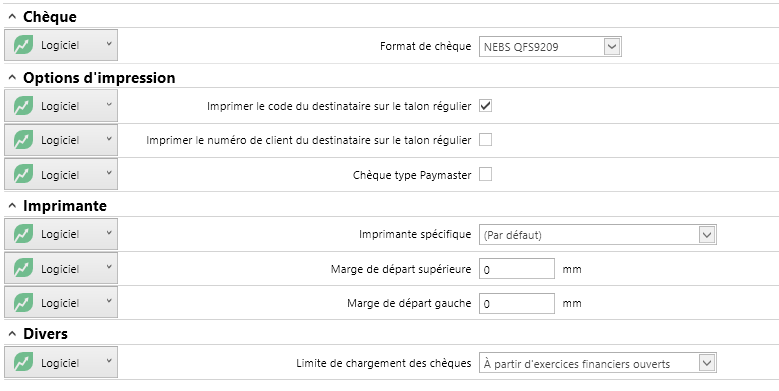The image size is (779, 391).
Task: Collapse the Options d'impression section
Action: tap(12, 78)
